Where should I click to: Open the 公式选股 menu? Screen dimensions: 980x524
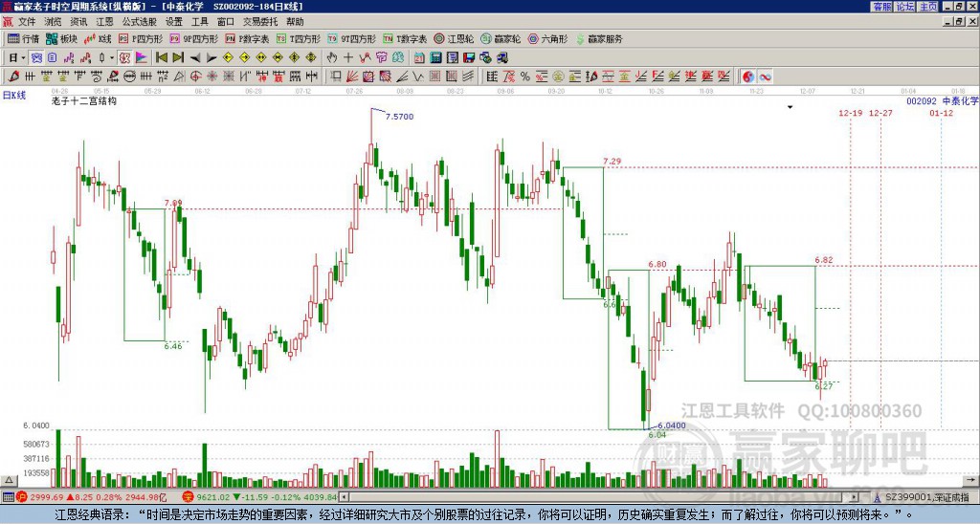140,22
